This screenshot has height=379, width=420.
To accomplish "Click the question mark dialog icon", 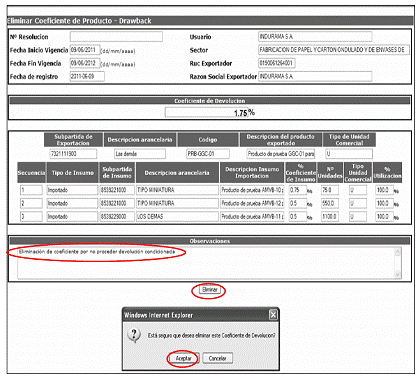I will (134, 334).
